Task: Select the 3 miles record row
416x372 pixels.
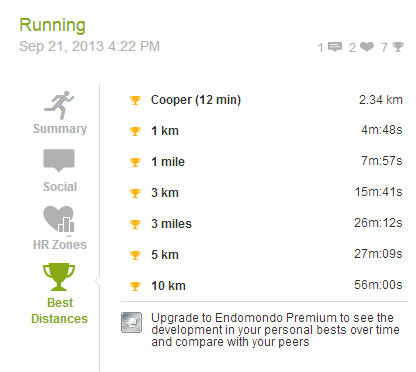Action: pos(265,223)
